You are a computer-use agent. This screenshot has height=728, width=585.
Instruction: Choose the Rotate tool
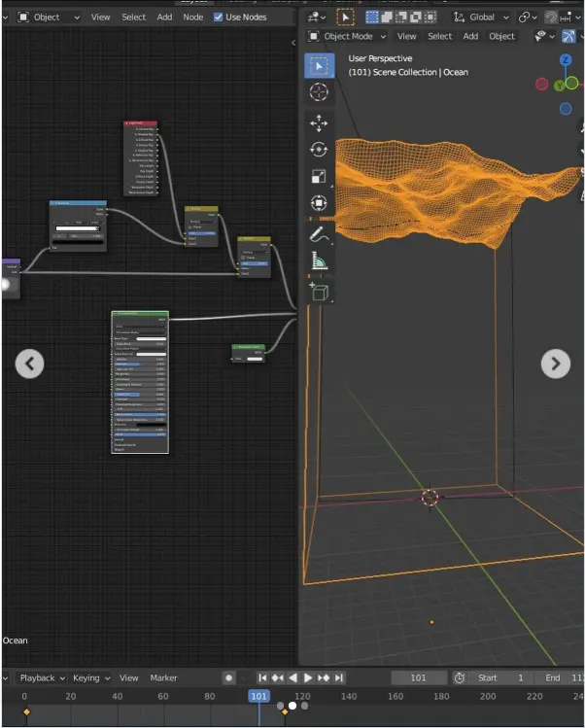coord(319,150)
